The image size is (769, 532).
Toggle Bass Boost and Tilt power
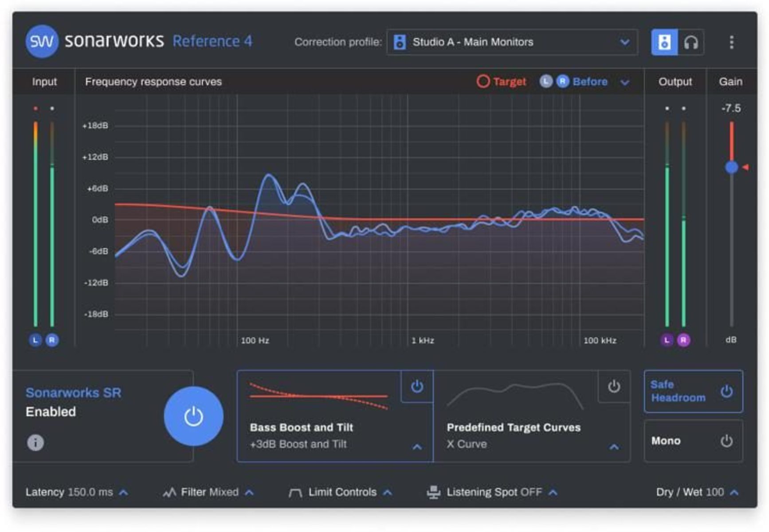click(417, 386)
